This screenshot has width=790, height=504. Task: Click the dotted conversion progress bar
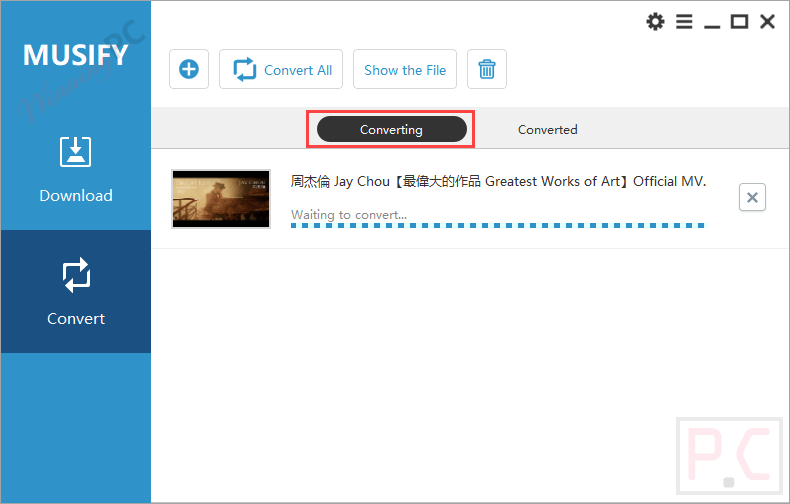[498, 225]
